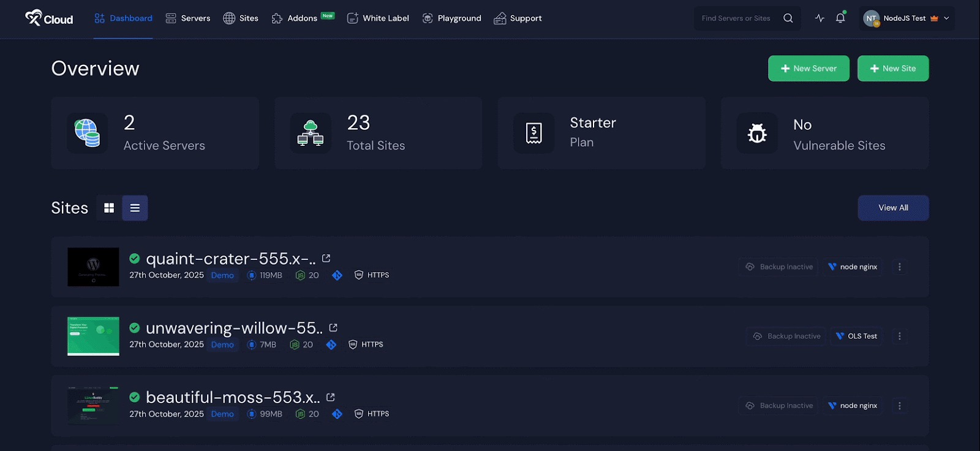Click the Demo tag on quaint-crater-555
The image size is (980, 451).
point(222,275)
